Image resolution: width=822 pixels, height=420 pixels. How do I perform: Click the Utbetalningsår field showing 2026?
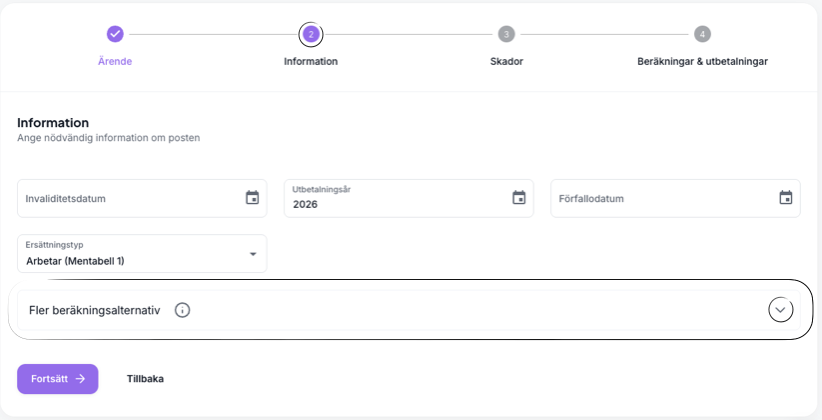(x=395, y=203)
